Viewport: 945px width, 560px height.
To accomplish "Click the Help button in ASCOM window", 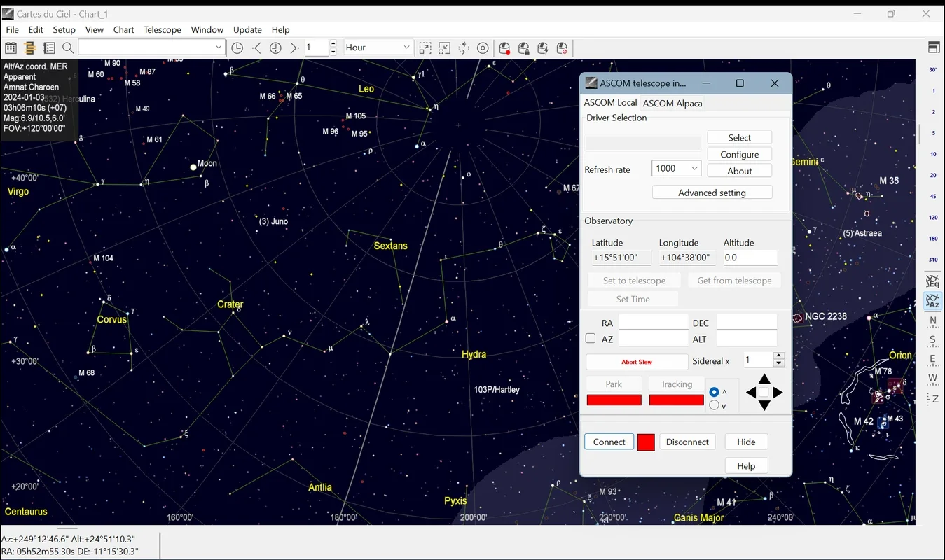I will [747, 465].
